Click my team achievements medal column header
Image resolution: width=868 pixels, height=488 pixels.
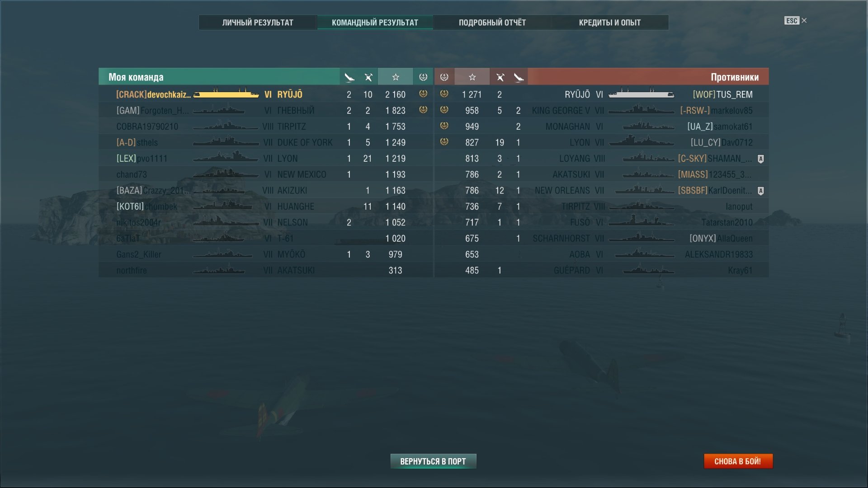[423, 77]
